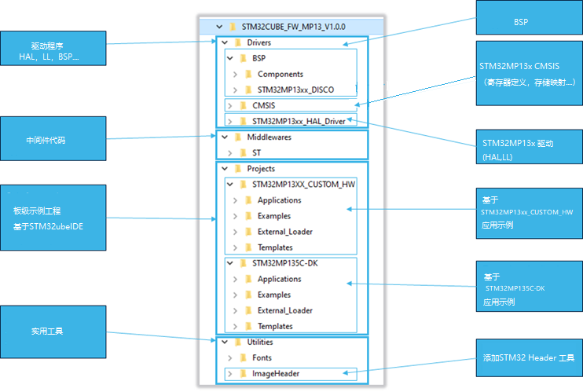Select the STM32MP13XX_CUSTOM_HW label

[303, 184]
